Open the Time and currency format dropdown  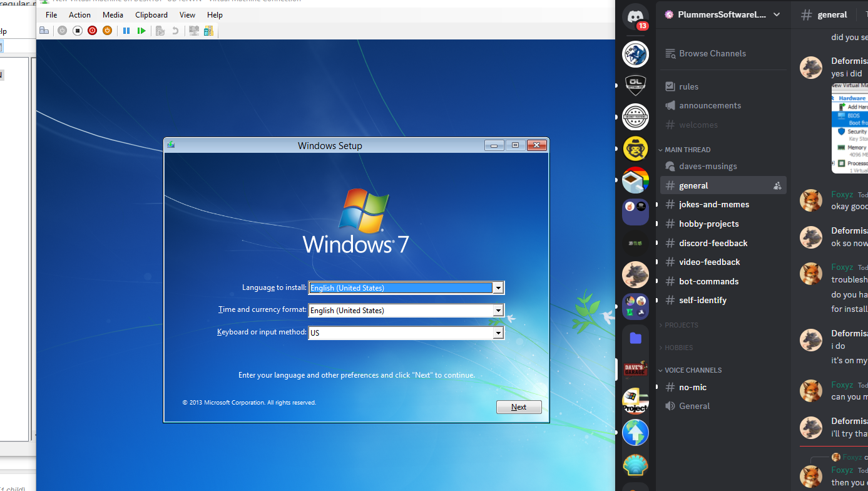[498, 311]
